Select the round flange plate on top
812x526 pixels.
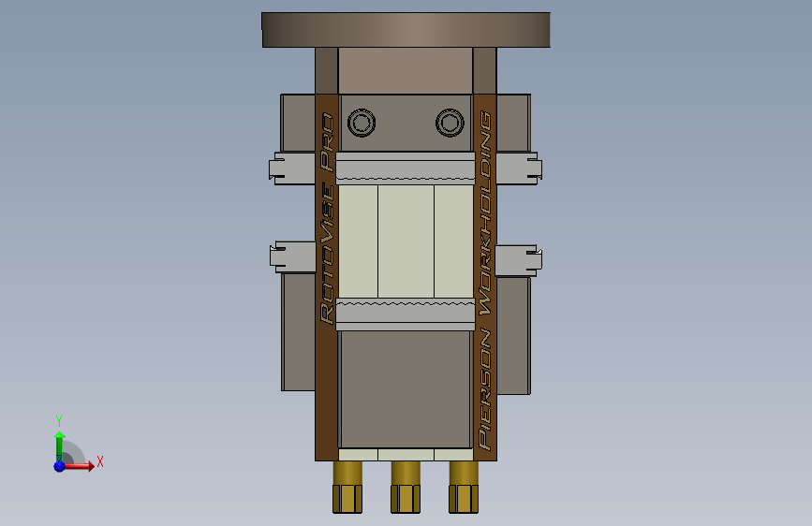406,30
